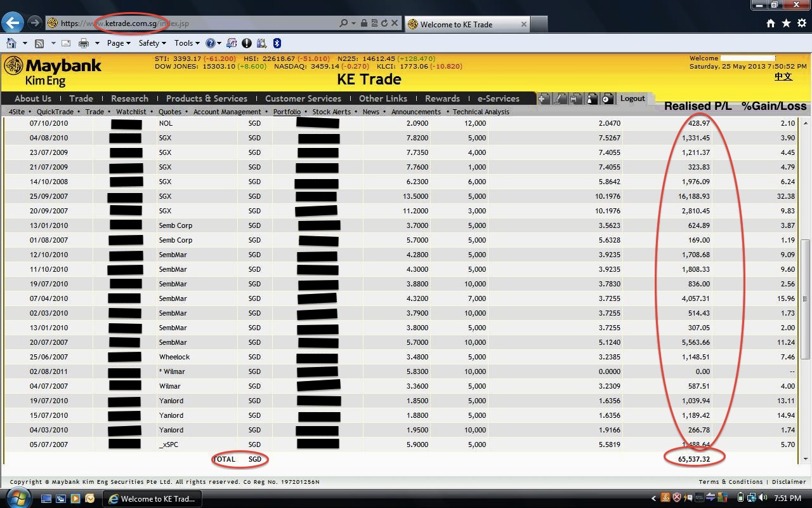812x508 pixels.
Task: Click the Logout button
Action: pyautogui.click(x=632, y=98)
